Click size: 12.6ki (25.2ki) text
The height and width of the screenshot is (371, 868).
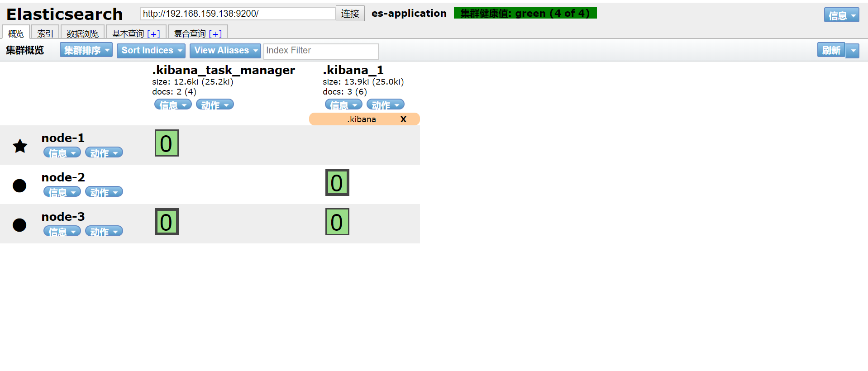point(193,82)
